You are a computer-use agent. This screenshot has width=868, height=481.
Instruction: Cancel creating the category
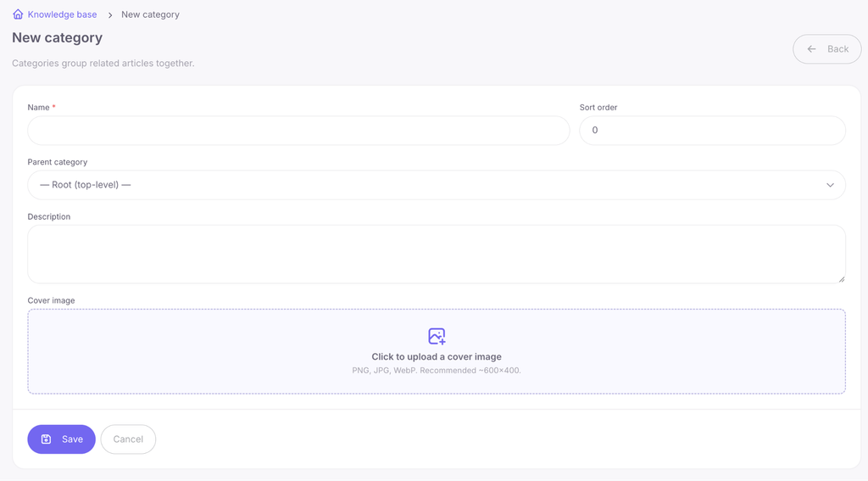click(x=128, y=439)
